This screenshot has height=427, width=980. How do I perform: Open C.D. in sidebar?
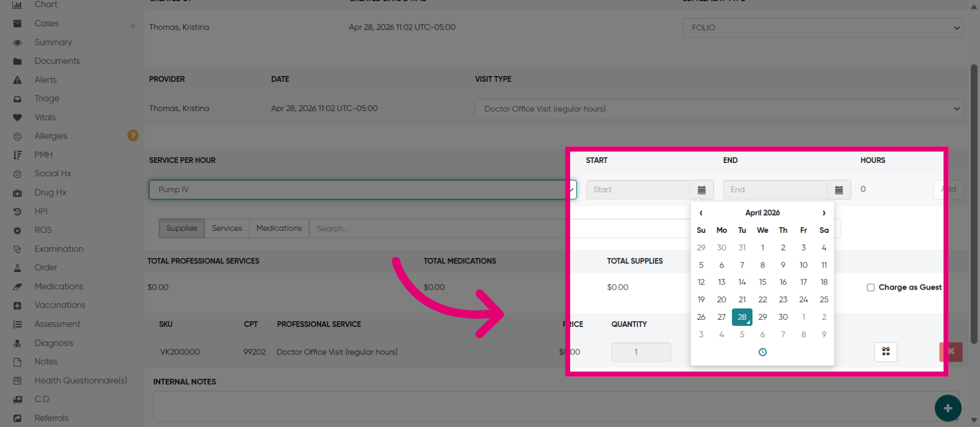point(42,399)
